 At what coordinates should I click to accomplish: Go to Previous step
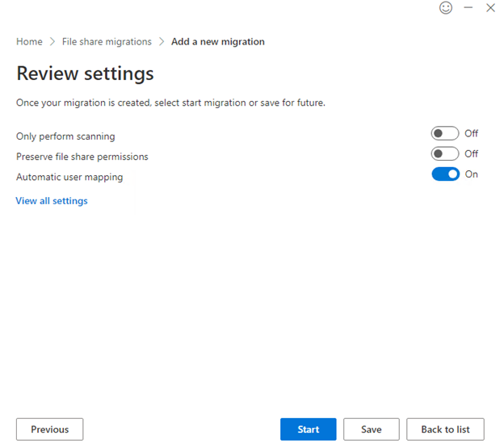(50, 429)
